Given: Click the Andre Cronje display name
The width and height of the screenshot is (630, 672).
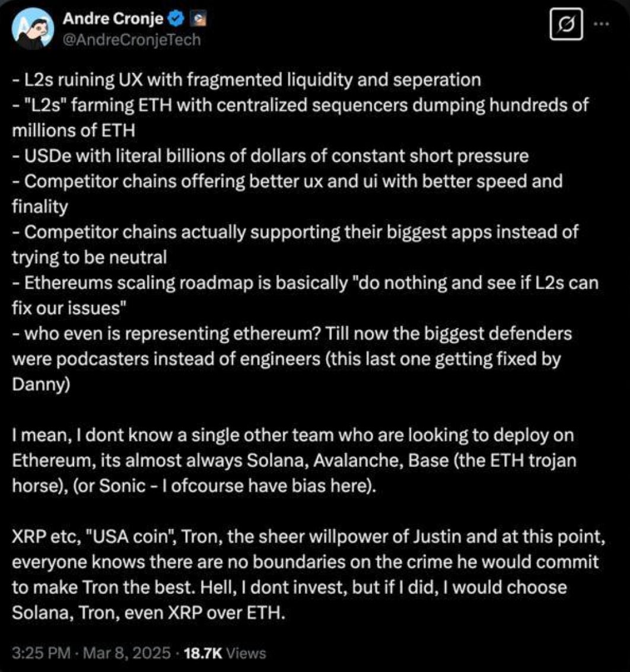Looking at the screenshot, I should [113, 18].
